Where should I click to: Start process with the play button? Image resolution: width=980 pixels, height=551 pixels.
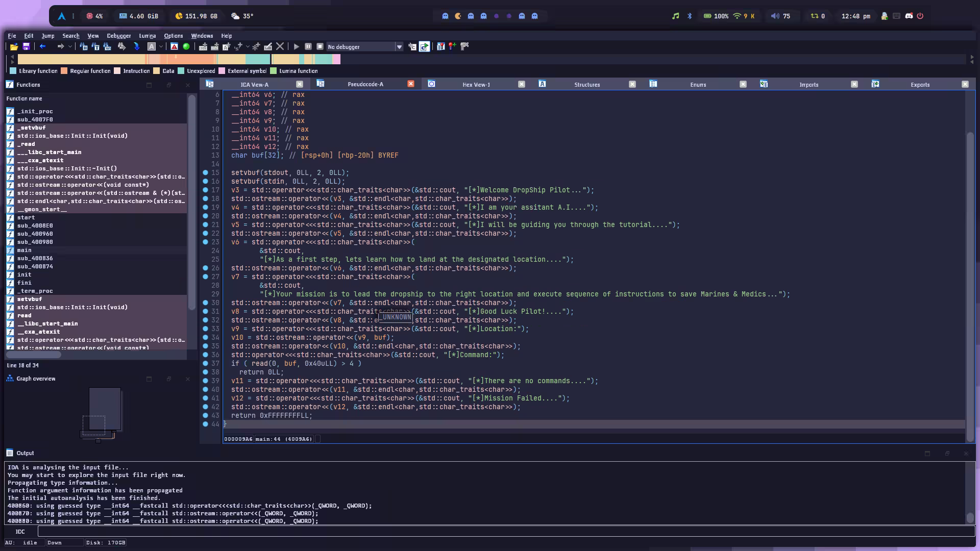296,46
